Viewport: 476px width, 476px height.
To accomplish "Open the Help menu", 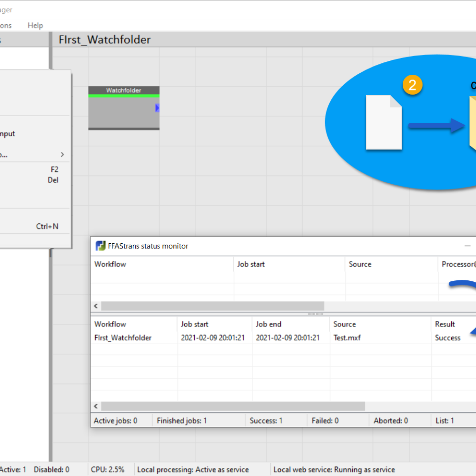I will pos(35,26).
